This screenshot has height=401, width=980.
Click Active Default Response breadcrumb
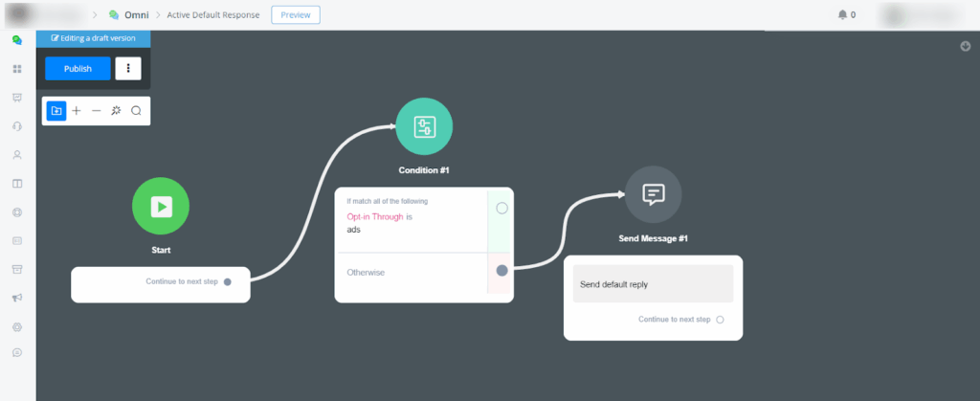coord(212,14)
